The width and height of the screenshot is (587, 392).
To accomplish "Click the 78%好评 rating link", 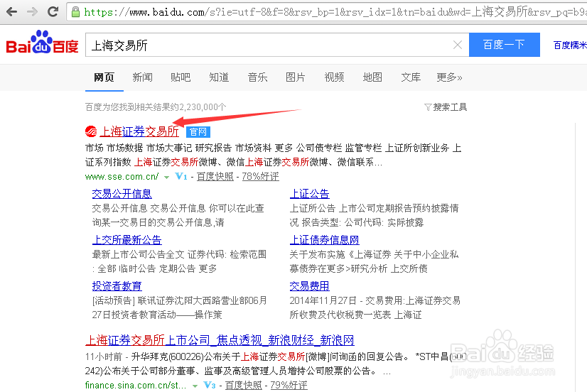I will point(261,177).
